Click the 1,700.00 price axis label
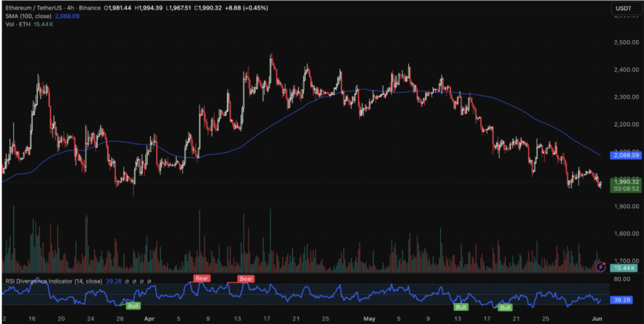The height and width of the screenshot is (324, 644). (x=626, y=260)
